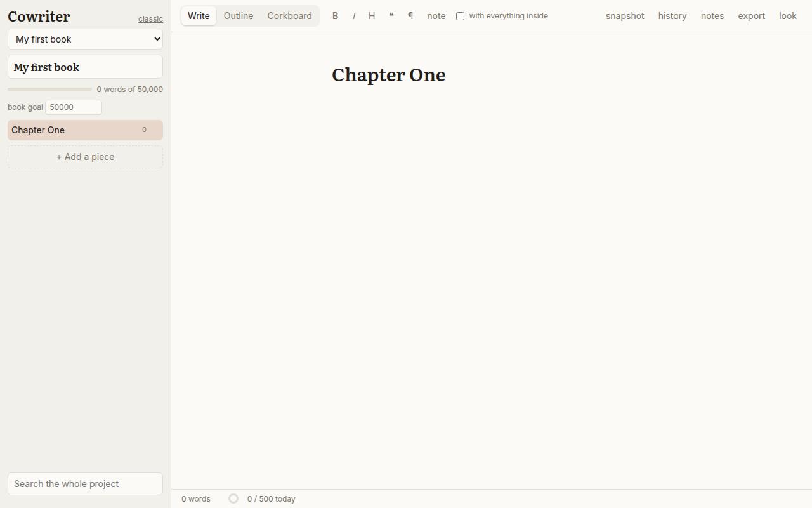The height and width of the screenshot is (508, 812).
Task: Click the "Search the whole project" field
Action: pyautogui.click(x=86, y=484)
